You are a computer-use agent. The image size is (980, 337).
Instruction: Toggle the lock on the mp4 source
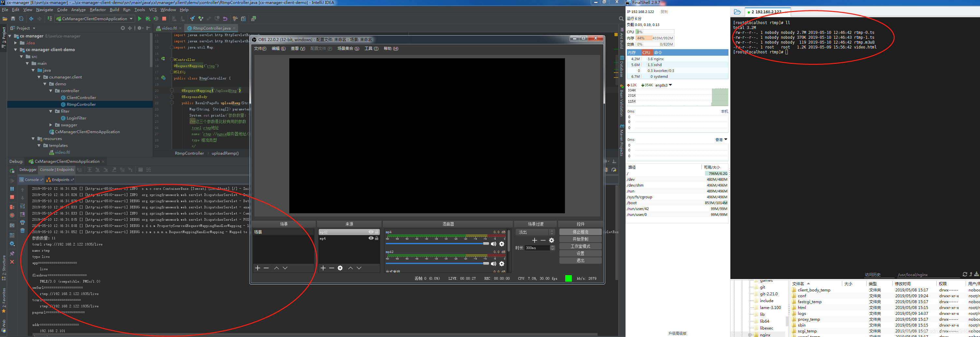[377, 238]
